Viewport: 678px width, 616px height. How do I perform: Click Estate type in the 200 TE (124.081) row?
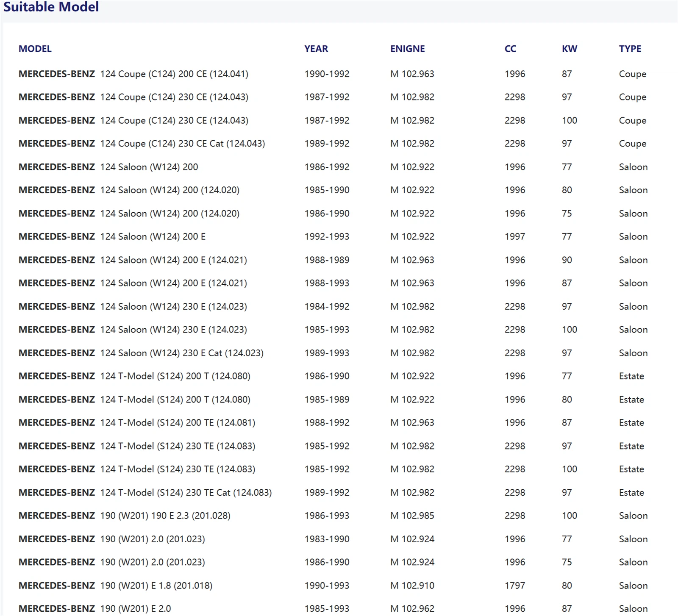point(631,422)
